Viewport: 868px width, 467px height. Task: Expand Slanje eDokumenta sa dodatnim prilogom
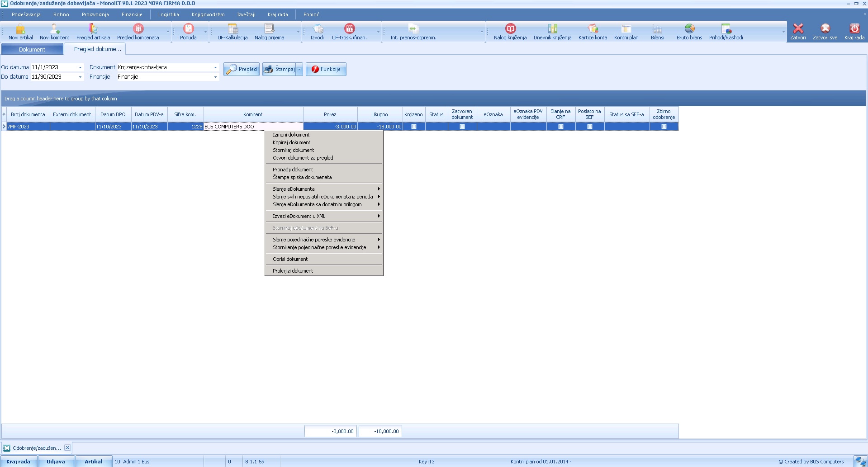pos(324,204)
